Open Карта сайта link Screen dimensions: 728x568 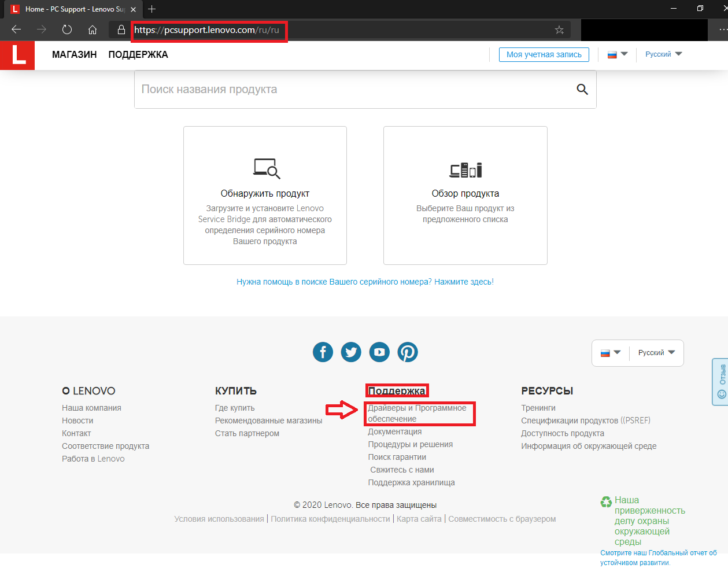click(419, 519)
